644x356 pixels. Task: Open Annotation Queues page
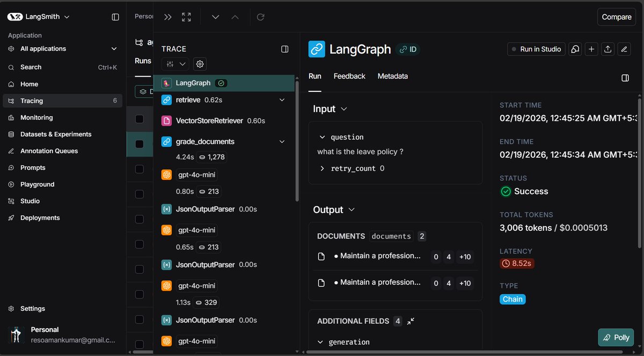pyautogui.click(x=62, y=151)
